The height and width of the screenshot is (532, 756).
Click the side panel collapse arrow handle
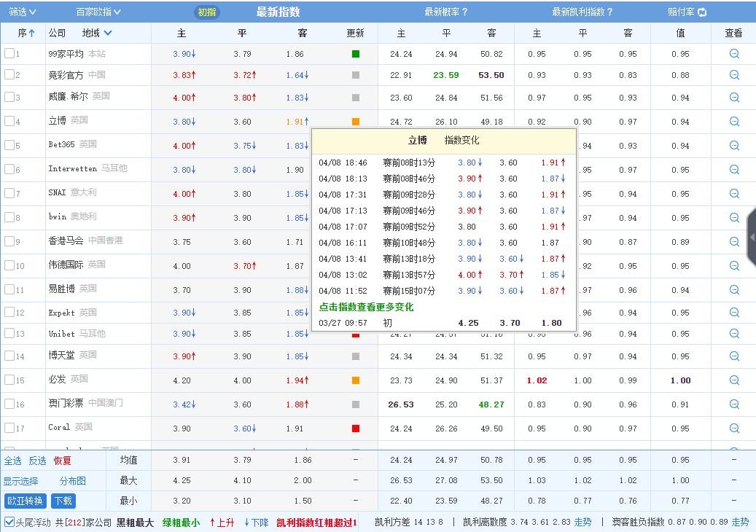coord(752,237)
